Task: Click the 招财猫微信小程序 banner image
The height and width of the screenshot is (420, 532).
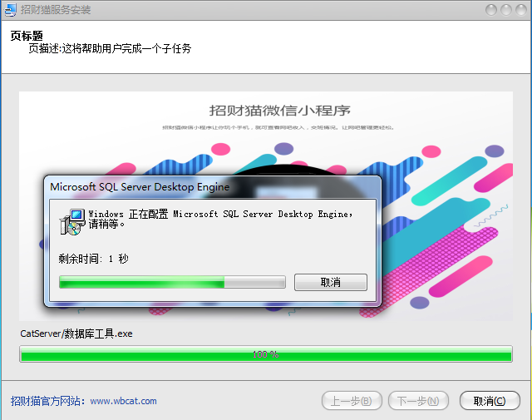Action: pos(266,206)
